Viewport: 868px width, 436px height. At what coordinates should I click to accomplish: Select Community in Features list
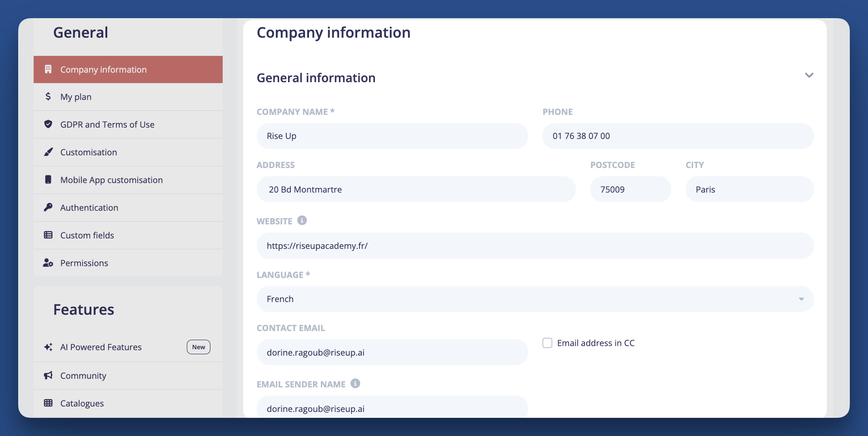[128, 376]
